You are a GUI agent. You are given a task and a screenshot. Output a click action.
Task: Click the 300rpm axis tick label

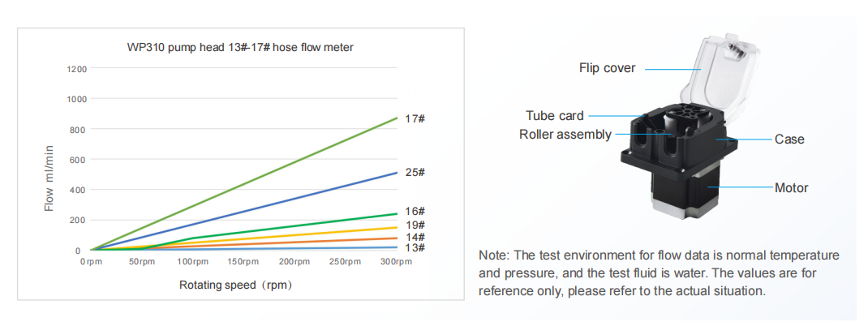click(397, 262)
